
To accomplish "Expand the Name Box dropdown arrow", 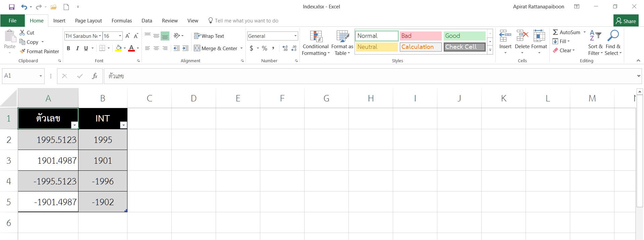I will [41, 76].
